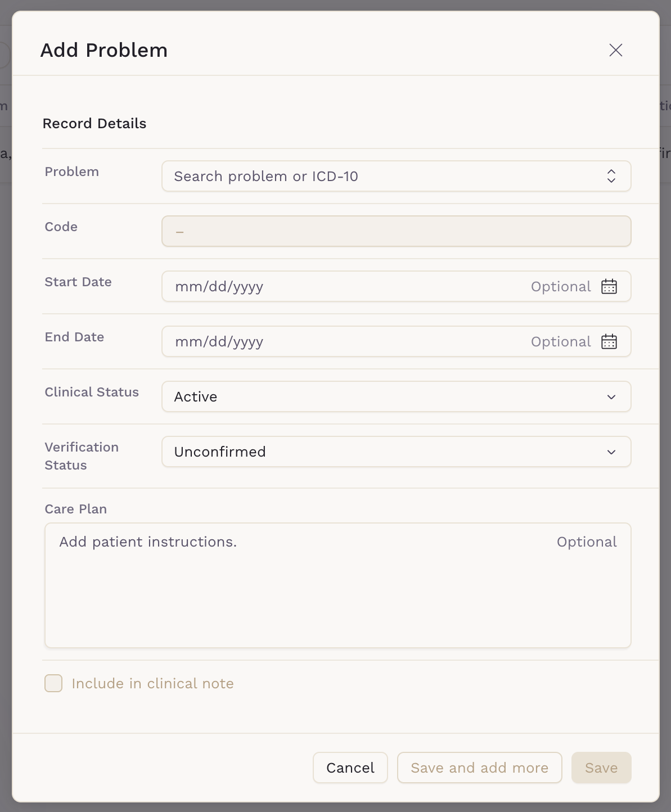Click the Verification Status label

(x=82, y=456)
